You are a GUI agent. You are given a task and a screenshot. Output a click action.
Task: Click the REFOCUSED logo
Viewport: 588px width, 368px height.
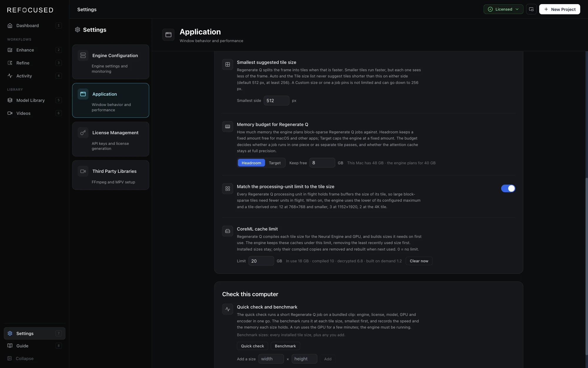(x=30, y=10)
